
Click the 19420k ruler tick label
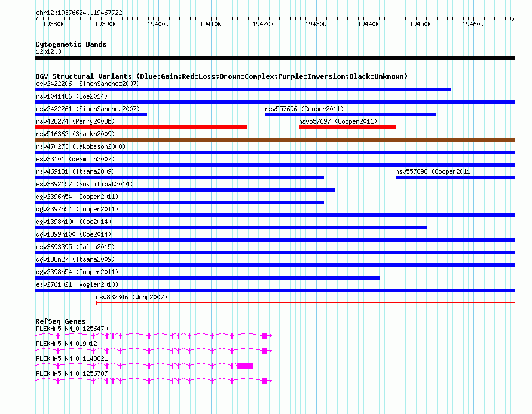(x=263, y=24)
